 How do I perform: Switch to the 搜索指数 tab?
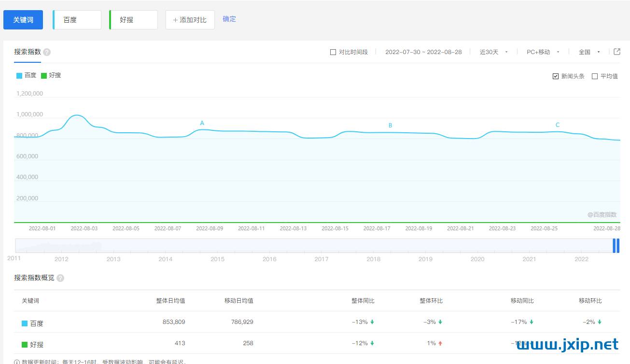pos(28,52)
